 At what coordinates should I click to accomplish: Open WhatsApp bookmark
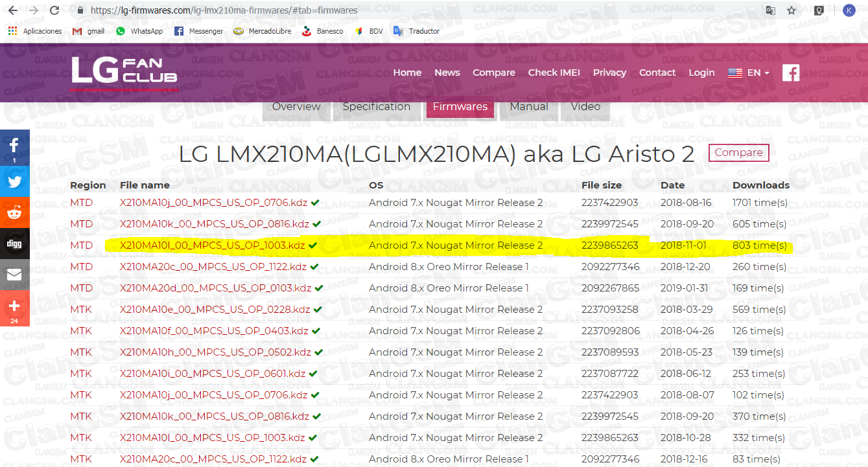click(x=139, y=31)
